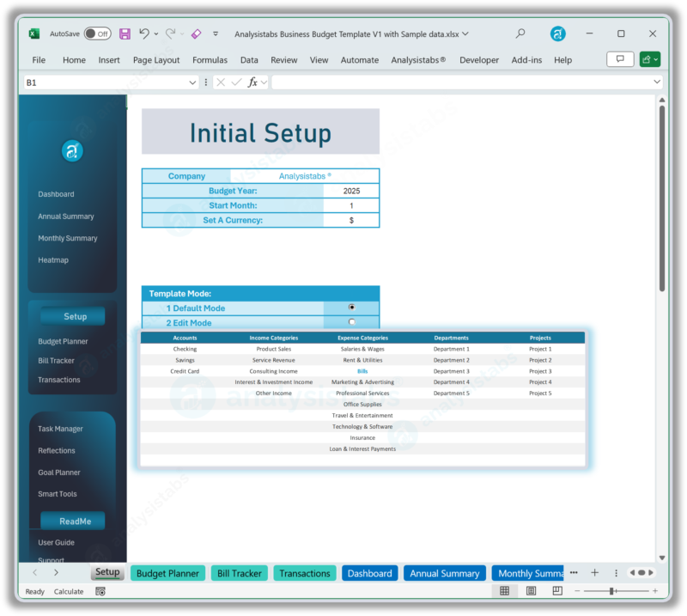Open the Home ribbon tab

click(x=74, y=60)
